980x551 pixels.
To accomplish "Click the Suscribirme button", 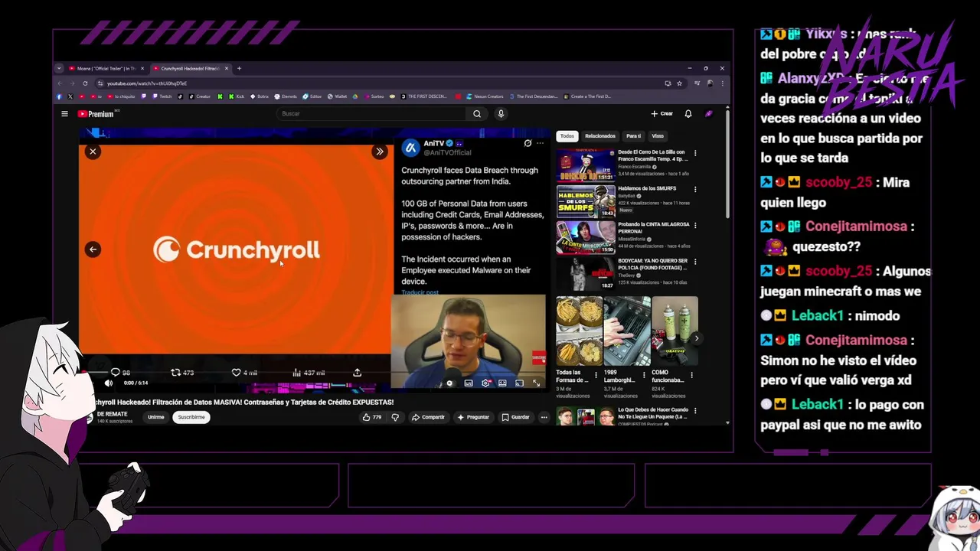I will pos(191,417).
